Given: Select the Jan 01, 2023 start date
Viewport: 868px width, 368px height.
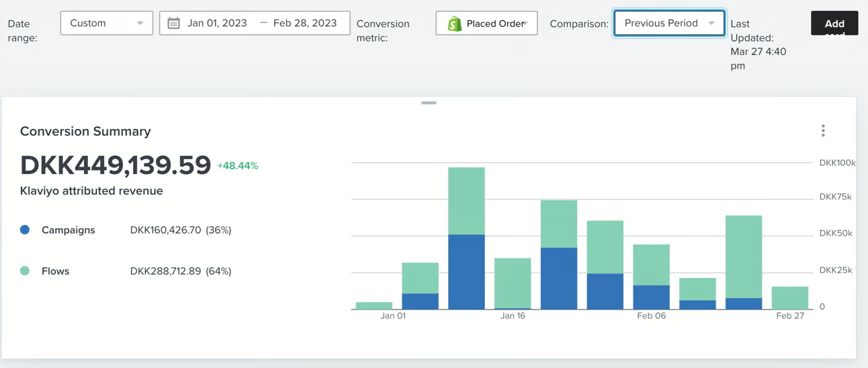Looking at the screenshot, I should [x=217, y=24].
